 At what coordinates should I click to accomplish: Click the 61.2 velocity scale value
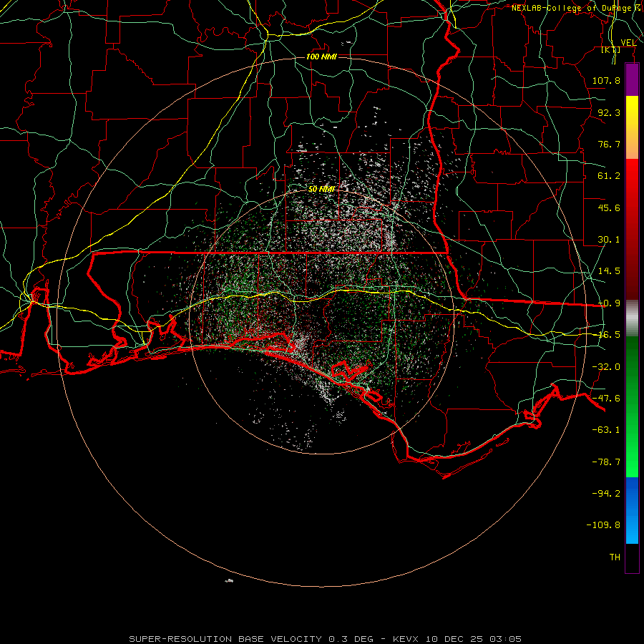(x=609, y=176)
